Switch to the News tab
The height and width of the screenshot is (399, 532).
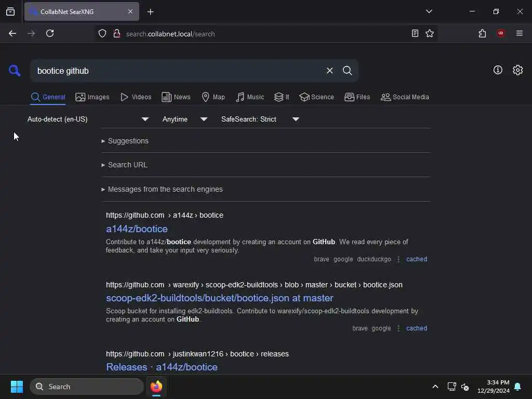tap(176, 97)
